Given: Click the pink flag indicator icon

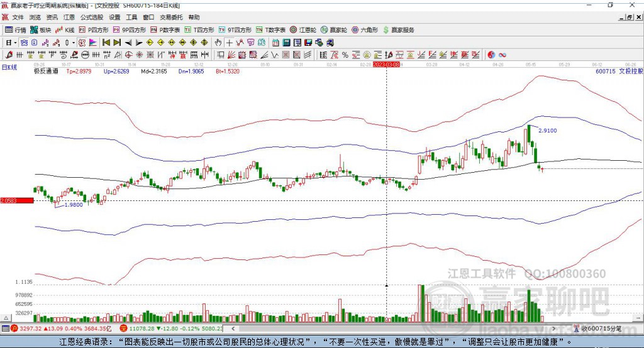Looking at the screenshot, I should (x=93, y=43).
